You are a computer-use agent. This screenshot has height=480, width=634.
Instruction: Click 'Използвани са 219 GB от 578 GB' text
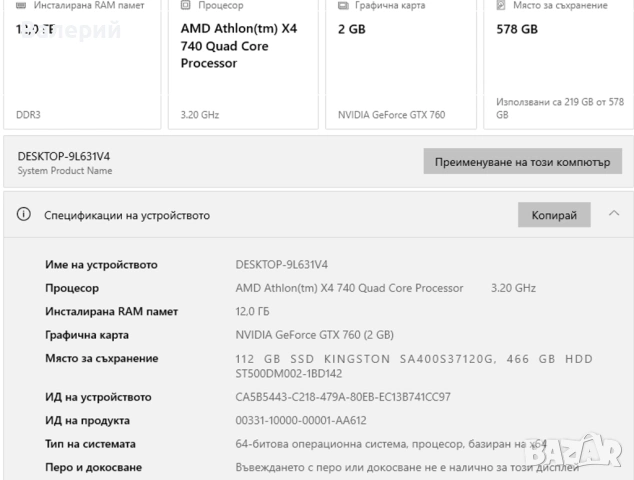560,108
